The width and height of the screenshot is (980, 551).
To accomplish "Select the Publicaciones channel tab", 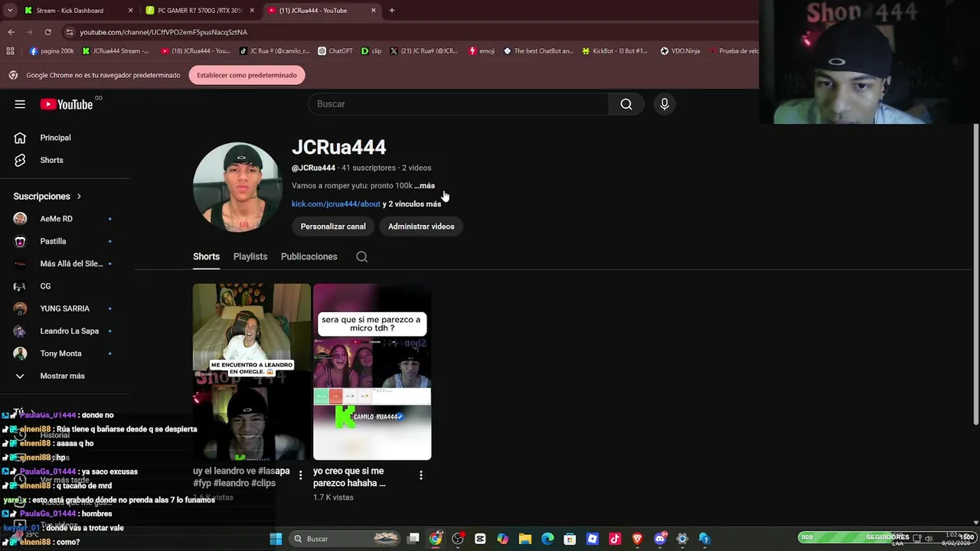I will pos(309,256).
